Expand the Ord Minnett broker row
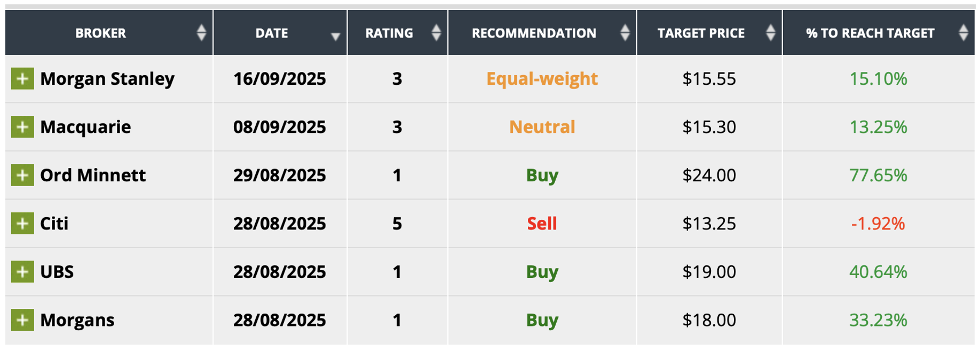Screen dimensions: 980x351 tap(22, 175)
